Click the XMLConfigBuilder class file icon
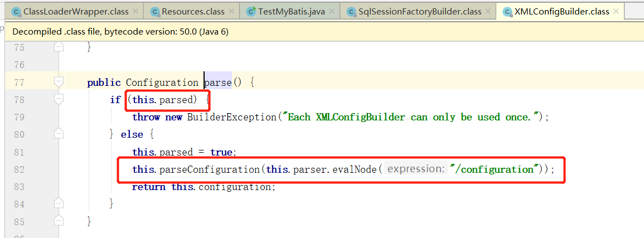644x238 pixels. tap(507, 12)
